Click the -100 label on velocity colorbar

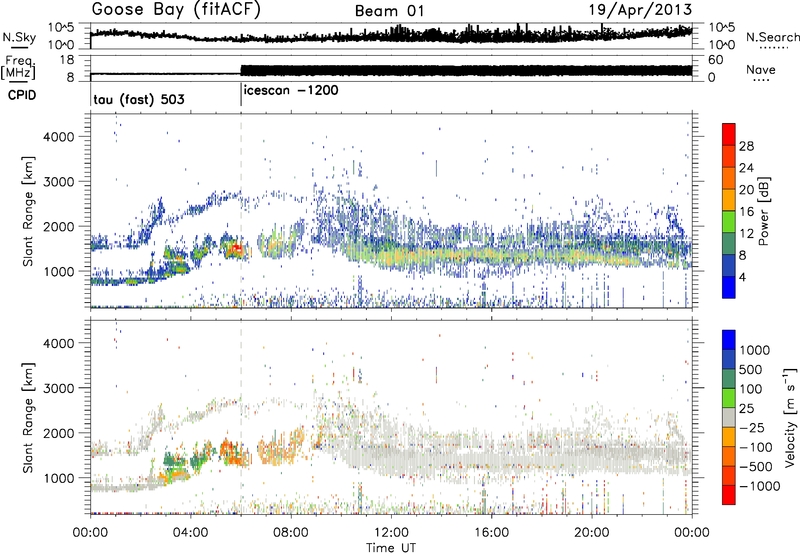point(756,447)
